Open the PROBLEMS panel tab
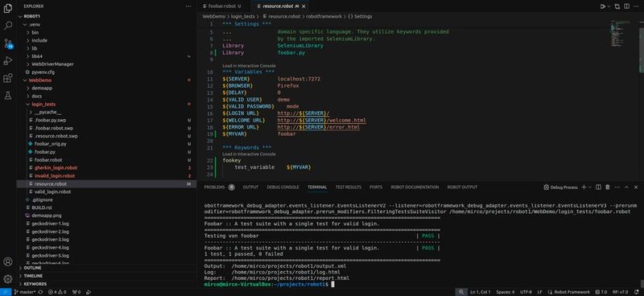The width and height of the screenshot is (644, 296). click(x=219, y=187)
